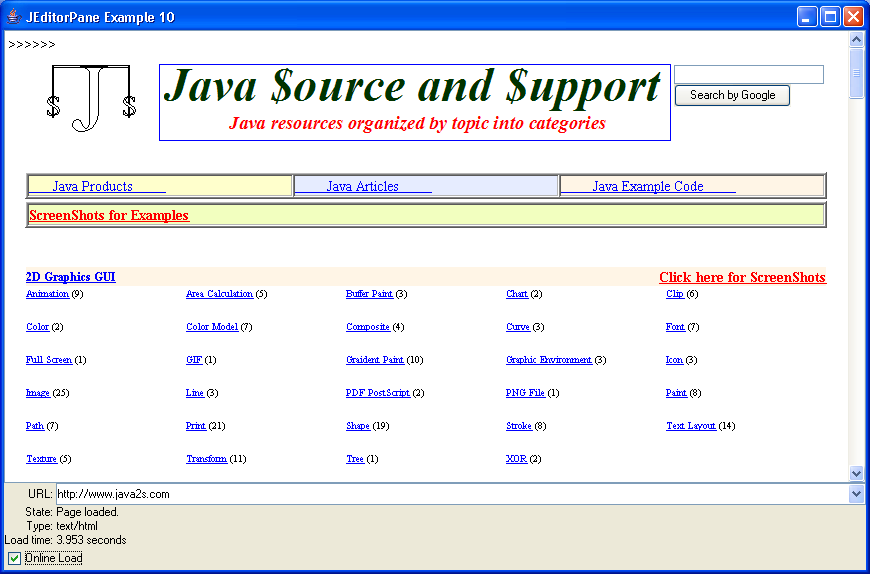Open the Composite link
Viewport: 870px width, 574px height.
(368, 327)
